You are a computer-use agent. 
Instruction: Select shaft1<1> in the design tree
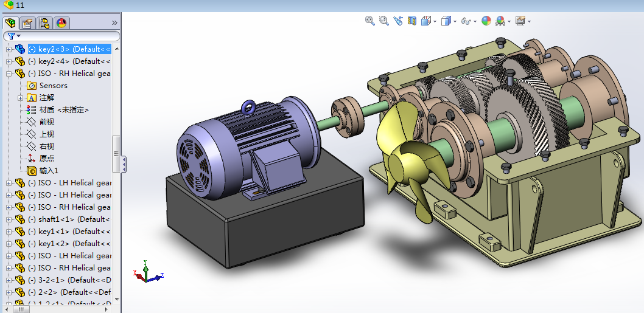[x=69, y=219]
